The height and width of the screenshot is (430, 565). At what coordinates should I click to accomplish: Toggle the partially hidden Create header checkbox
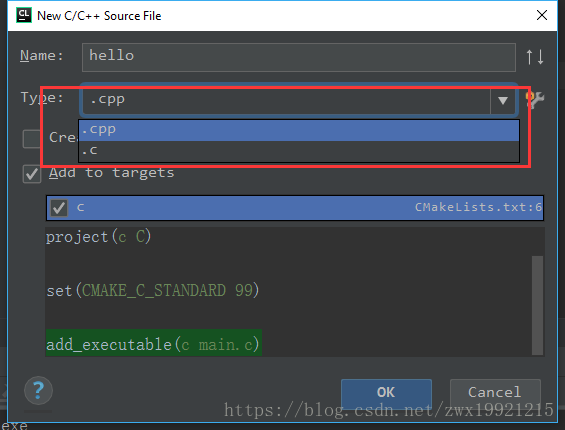tap(32, 139)
